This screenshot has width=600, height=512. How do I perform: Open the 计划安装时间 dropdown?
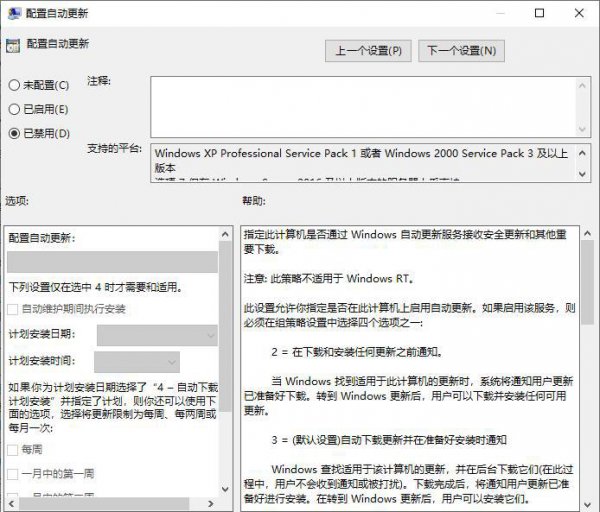pyautogui.click(x=137, y=362)
